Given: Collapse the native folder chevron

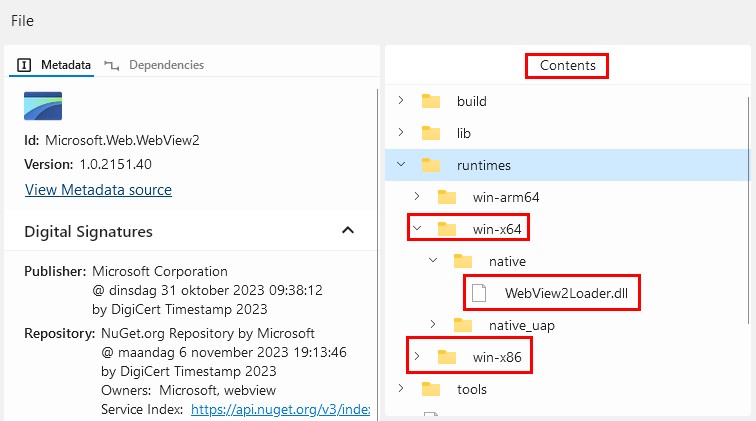Looking at the screenshot, I should 433,260.
